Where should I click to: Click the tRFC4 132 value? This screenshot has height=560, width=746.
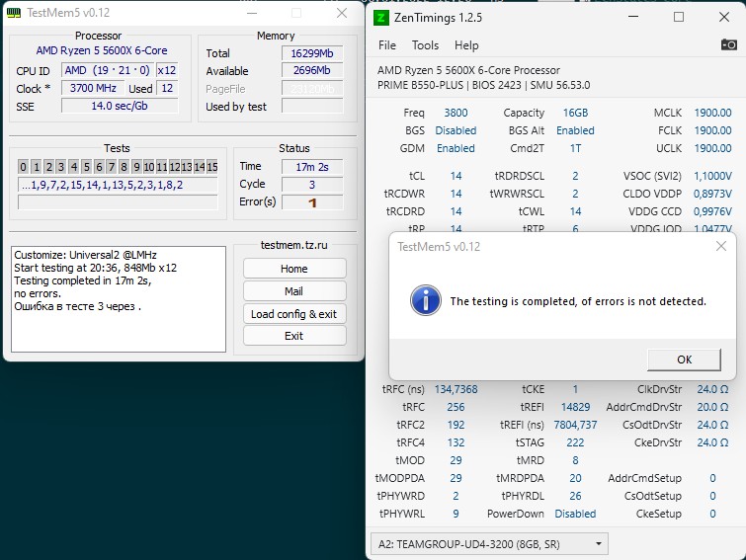click(x=456, y=442)
